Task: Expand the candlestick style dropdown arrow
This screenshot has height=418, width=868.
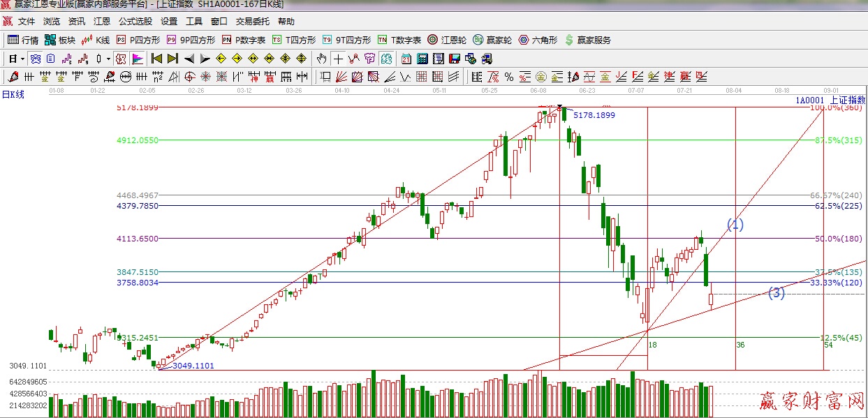Action: click(108, 59)
